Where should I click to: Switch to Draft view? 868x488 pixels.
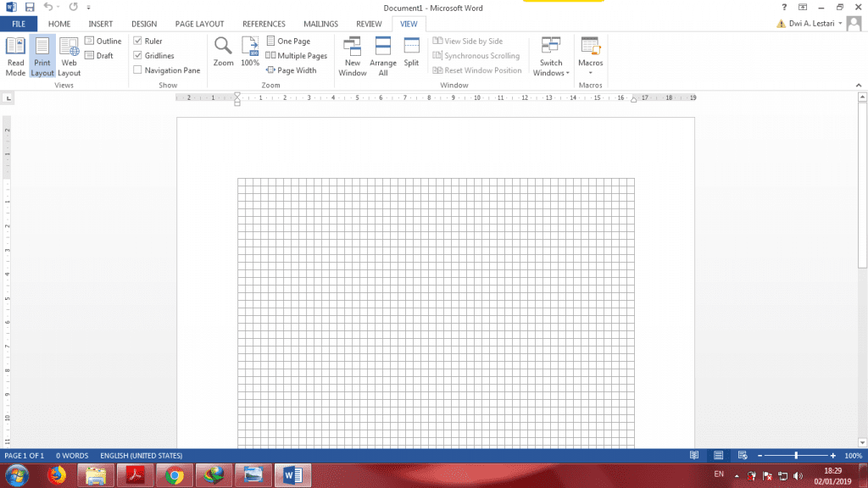99,56
